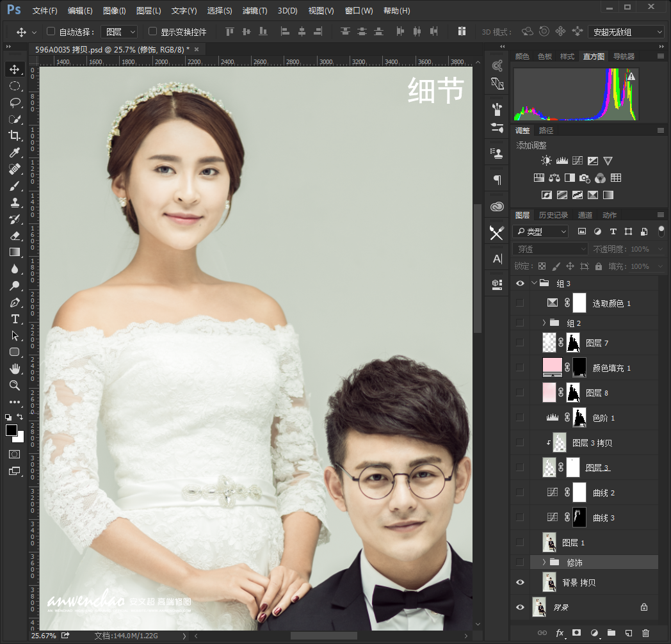The width and height of the screenshot is (671, 644).
Task: Expand the 组 2 group
Action: (x=544, y=323)
